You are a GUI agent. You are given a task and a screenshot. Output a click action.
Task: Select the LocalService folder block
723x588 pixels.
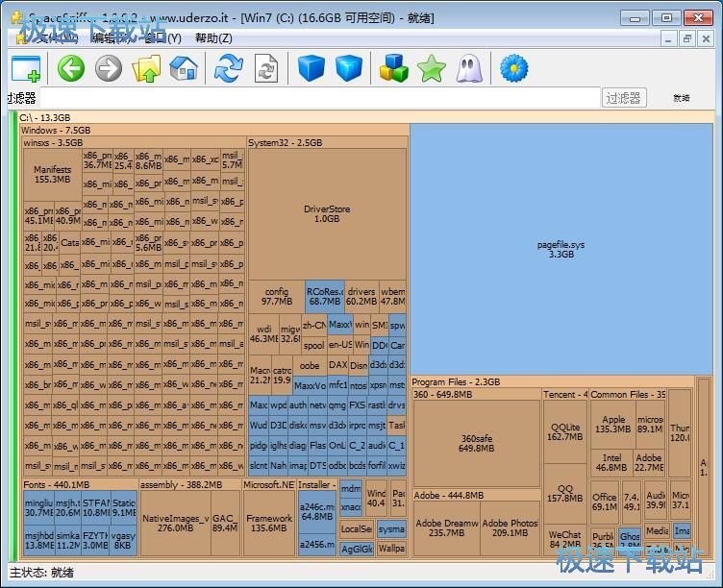(x=357, y=529)
